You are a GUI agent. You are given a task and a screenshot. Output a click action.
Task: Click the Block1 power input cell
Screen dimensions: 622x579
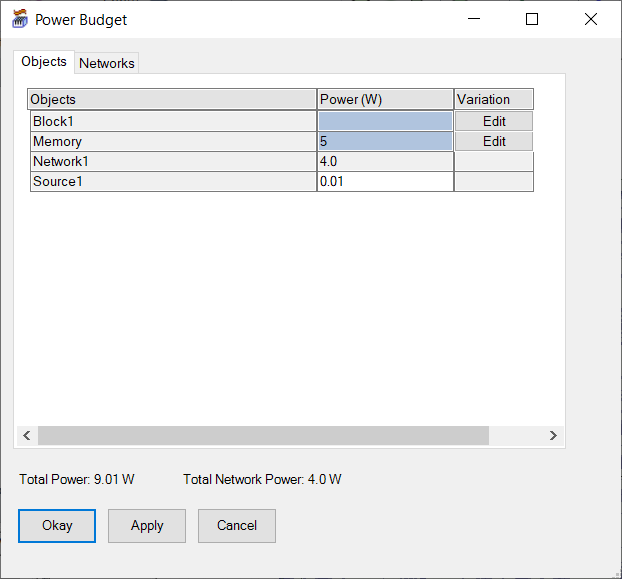pos(385,121)
